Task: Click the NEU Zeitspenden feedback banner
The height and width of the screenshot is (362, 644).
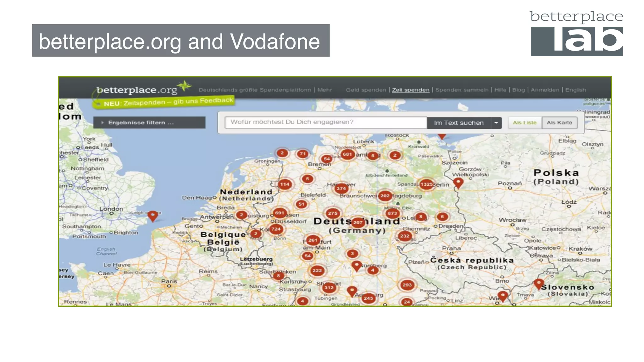Action: 164,102
